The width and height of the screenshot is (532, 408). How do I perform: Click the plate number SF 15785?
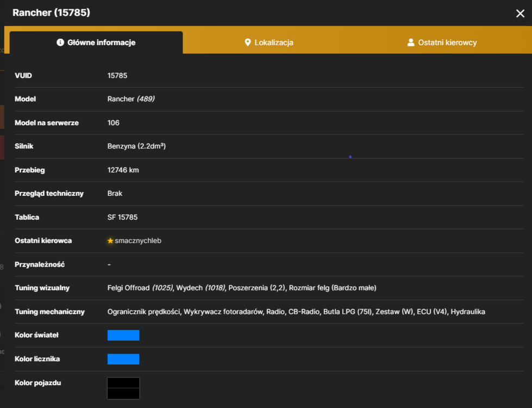coord(122,218)
